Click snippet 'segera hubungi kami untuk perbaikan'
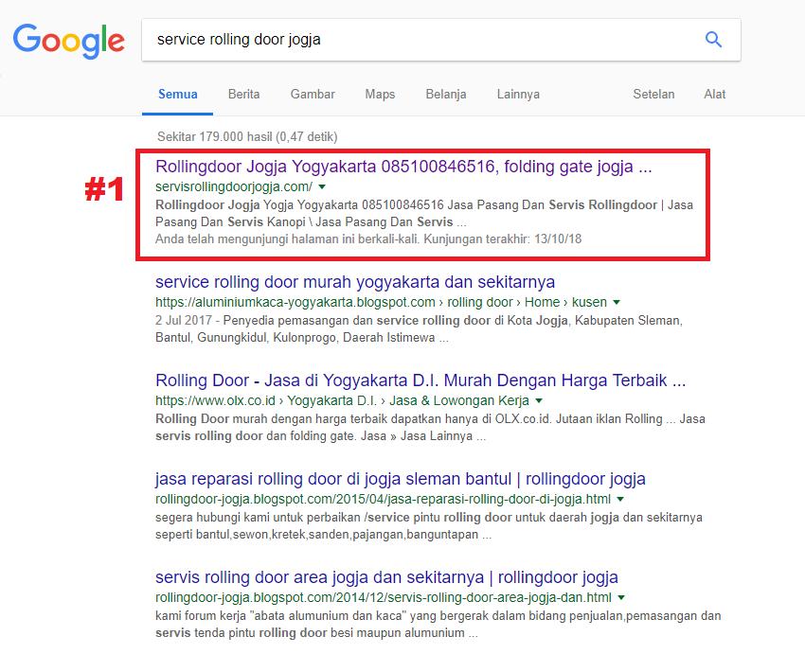The image size is (805, 672). pyautogui.click(x=429, y=526)
